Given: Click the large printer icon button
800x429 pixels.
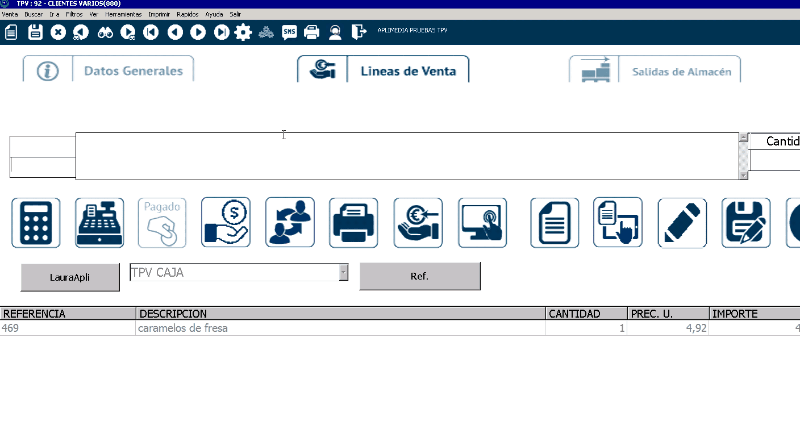Looking at the screenshot, I should (354, 222).
